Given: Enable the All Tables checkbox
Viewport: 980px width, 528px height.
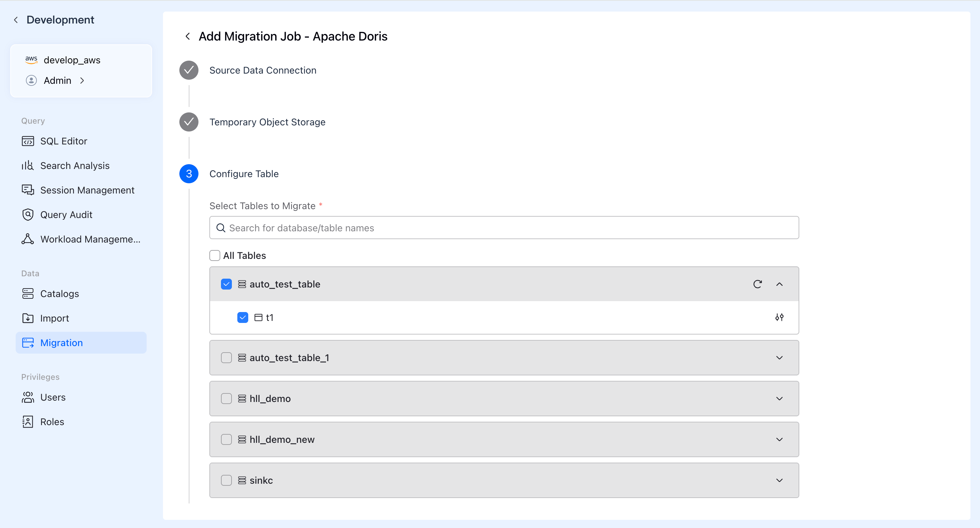Looking at the screenshot, I should coord(215,255).
